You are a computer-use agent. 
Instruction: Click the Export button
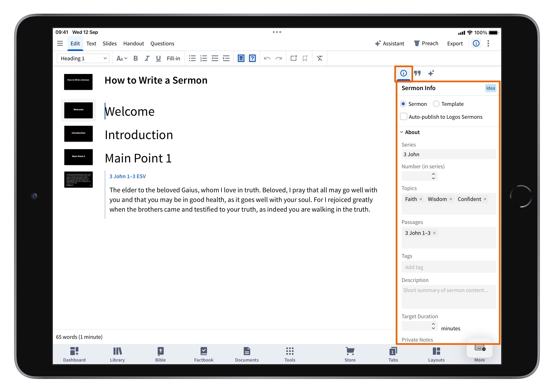(455, 44)
